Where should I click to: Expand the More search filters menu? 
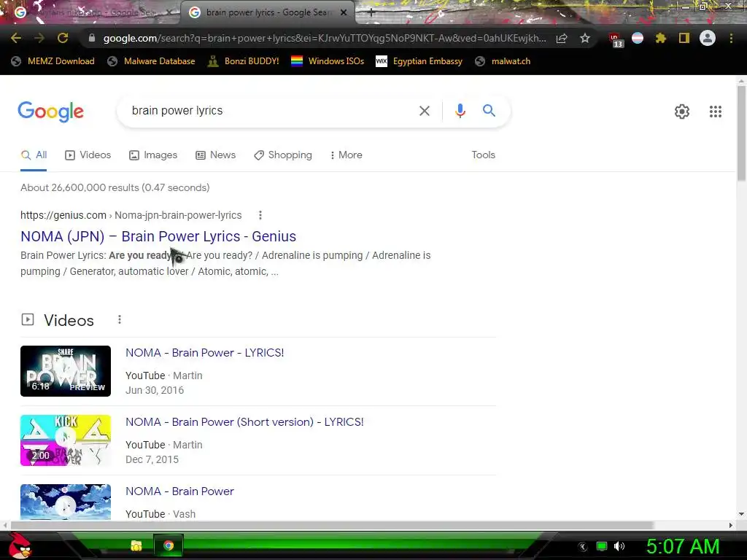pos(347,155)
